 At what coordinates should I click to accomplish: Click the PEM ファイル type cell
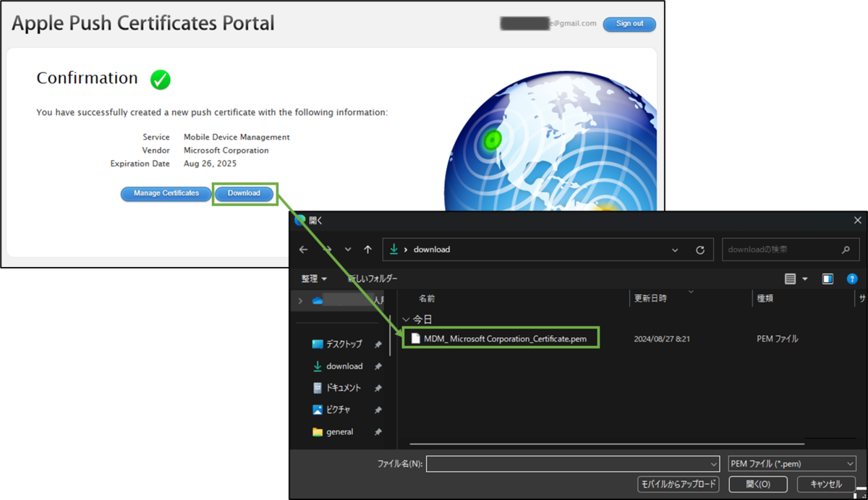(x=778, y=339)
